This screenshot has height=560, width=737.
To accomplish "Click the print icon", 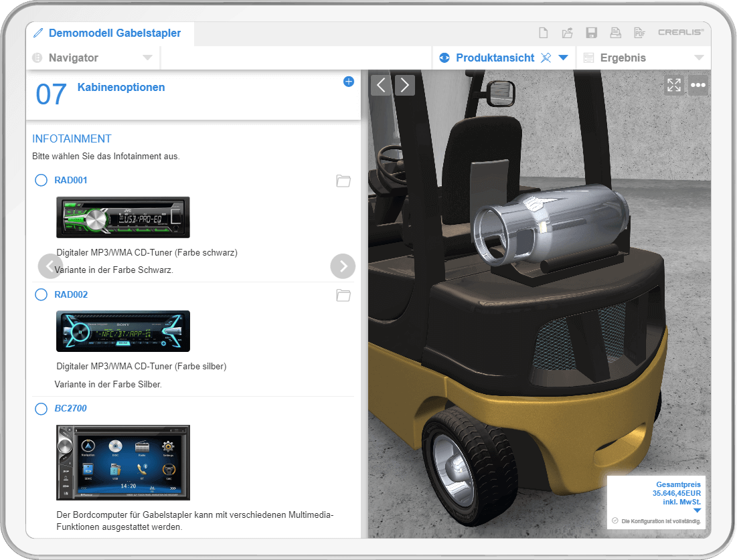I will [615, 33].
